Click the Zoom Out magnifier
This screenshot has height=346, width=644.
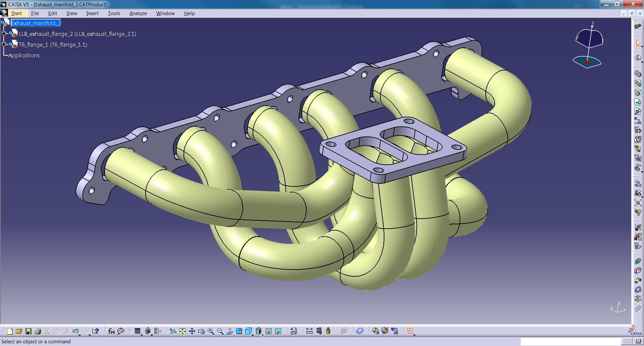tap(220, 331)
